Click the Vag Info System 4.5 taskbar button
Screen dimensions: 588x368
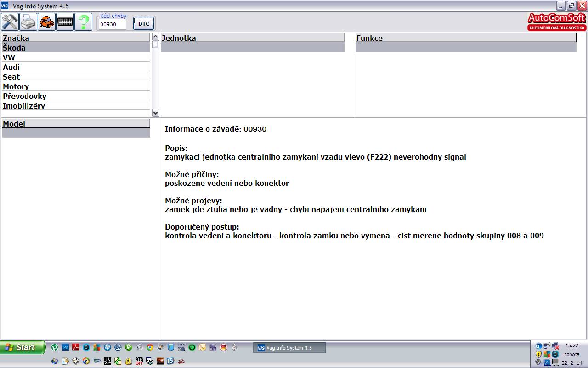(289, 348)
